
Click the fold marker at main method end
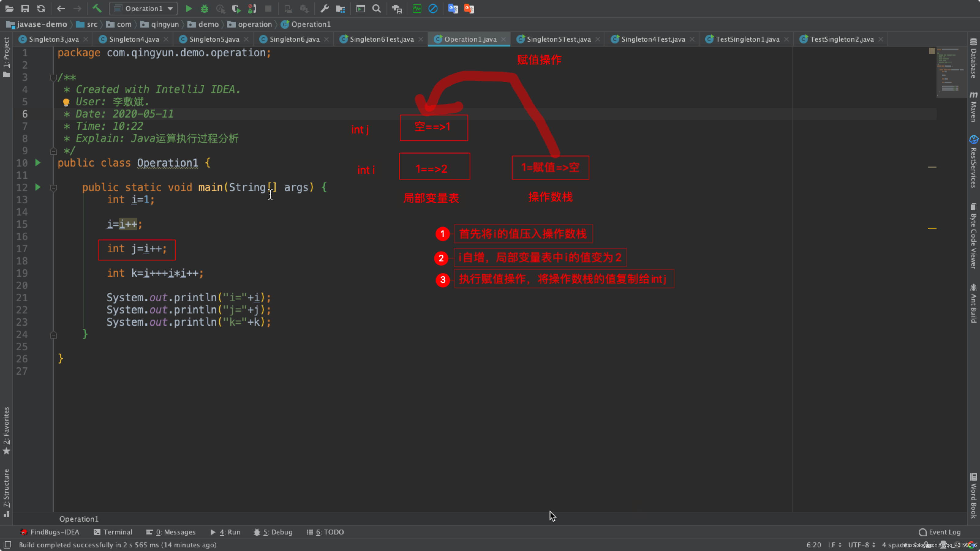point(54,335)
